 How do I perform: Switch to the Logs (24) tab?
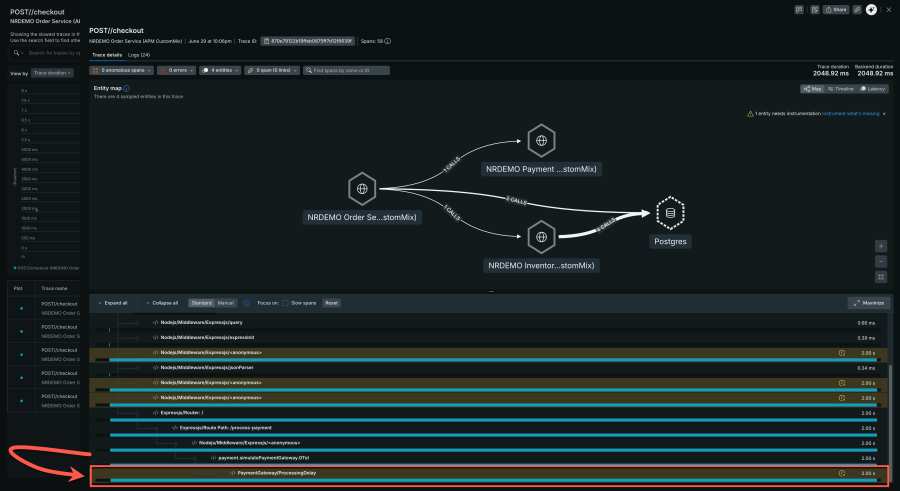139,55
